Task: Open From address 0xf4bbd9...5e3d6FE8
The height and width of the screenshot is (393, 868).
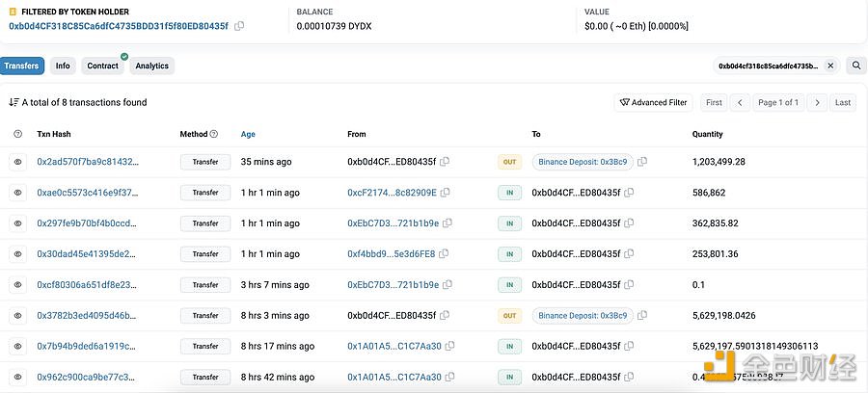Action: [392, 254]
